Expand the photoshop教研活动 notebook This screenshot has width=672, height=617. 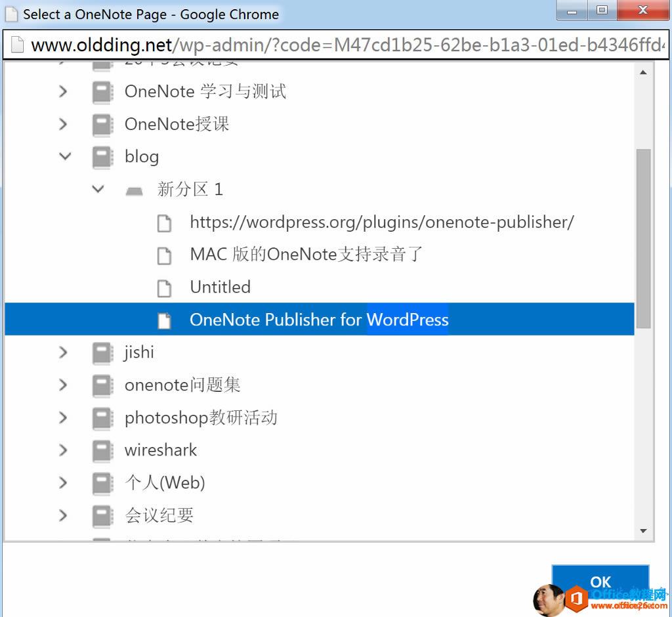coord(62,417)
